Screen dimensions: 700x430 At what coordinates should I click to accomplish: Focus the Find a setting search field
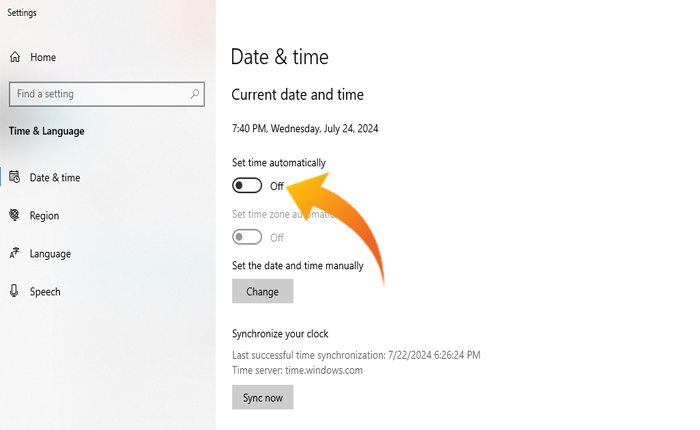point(95,94)
